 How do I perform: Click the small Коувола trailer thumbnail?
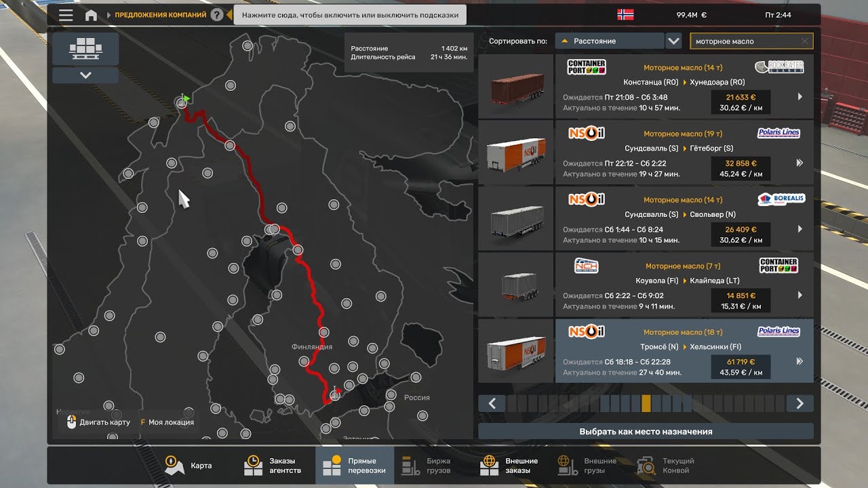(x=515, y=285)
